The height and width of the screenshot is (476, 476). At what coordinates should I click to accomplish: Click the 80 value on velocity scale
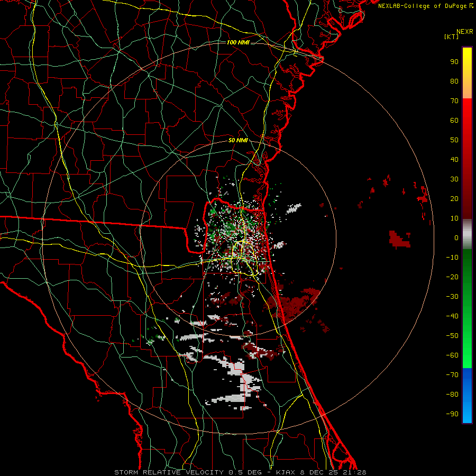[x=454, y=81]
